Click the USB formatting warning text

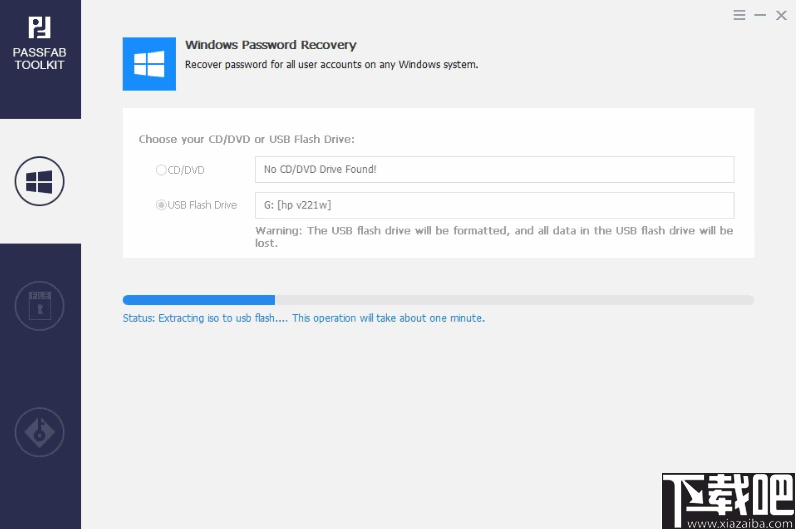point(494,237)
